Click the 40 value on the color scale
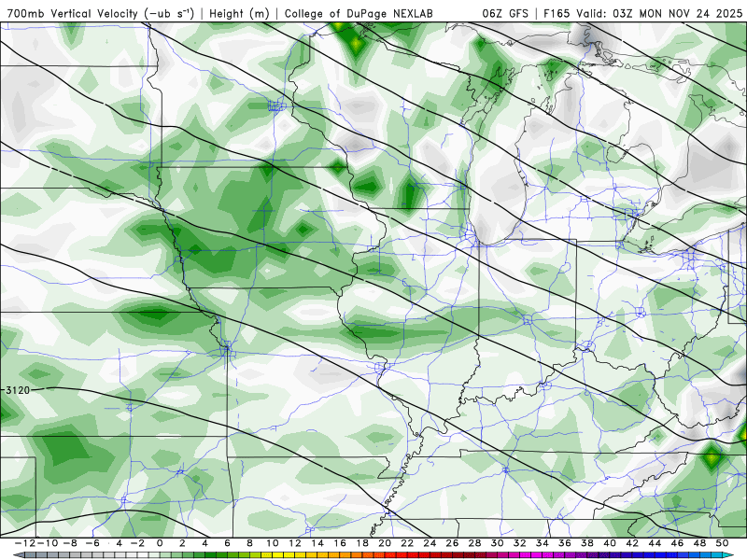This screenshot has height=560, width=747. click(x=610, y=543)
